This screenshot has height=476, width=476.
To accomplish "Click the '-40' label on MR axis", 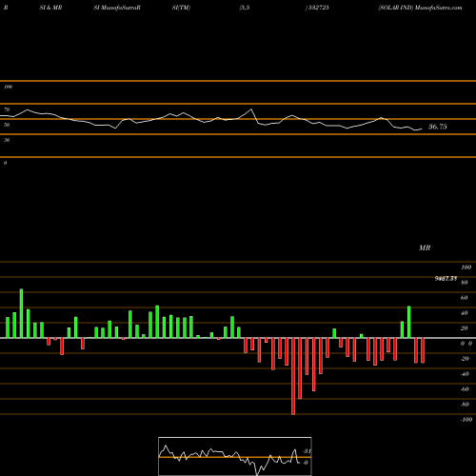I will [x=465, y=374].
